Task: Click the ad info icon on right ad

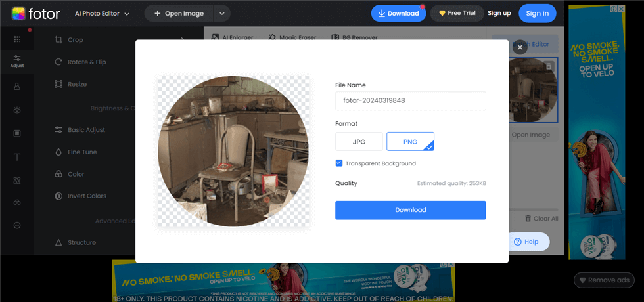Action: tap(614, 9)
